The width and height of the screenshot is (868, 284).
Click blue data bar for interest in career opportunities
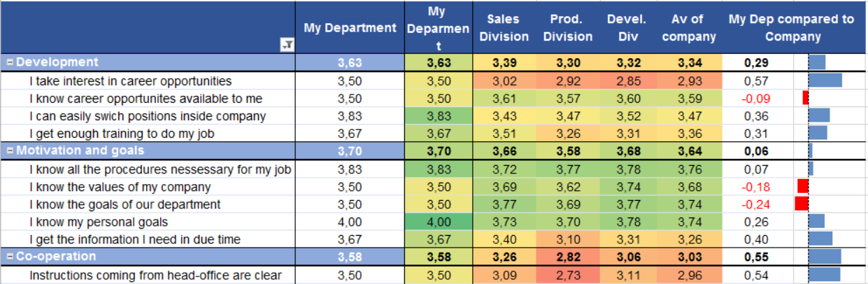825,80
